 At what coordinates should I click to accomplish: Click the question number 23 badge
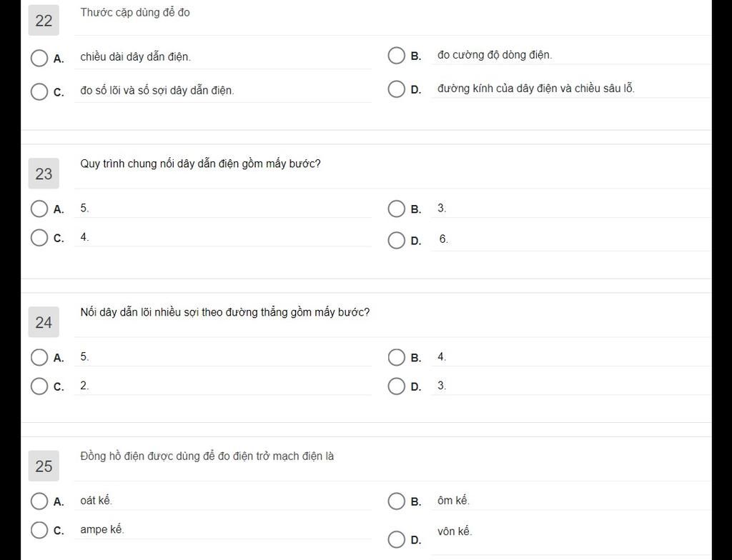coord(44,174)
